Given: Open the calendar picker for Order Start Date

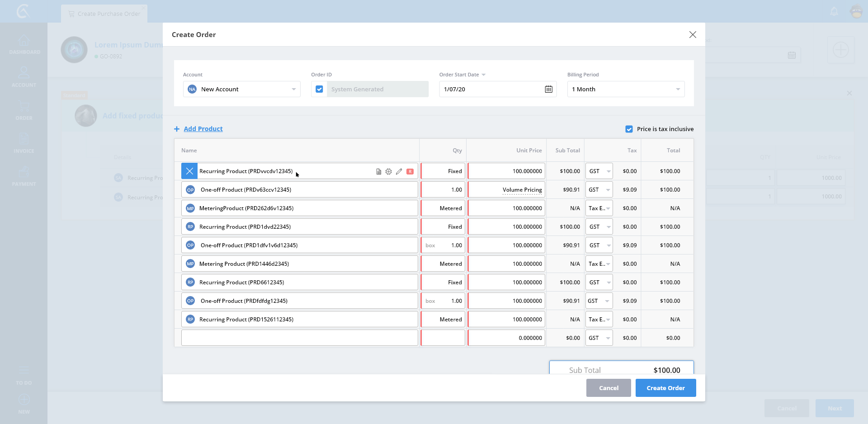Looking at the screenshot, I should coord(548,90).
